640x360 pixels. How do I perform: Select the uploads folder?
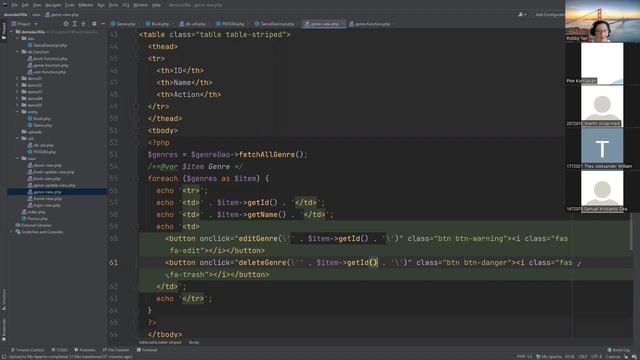click(32, 132)
